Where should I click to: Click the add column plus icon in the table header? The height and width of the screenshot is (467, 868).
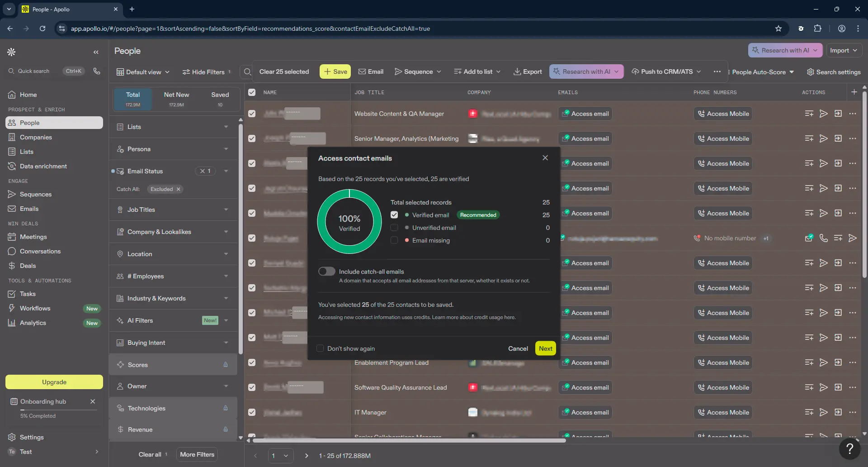tap(854, 92)
